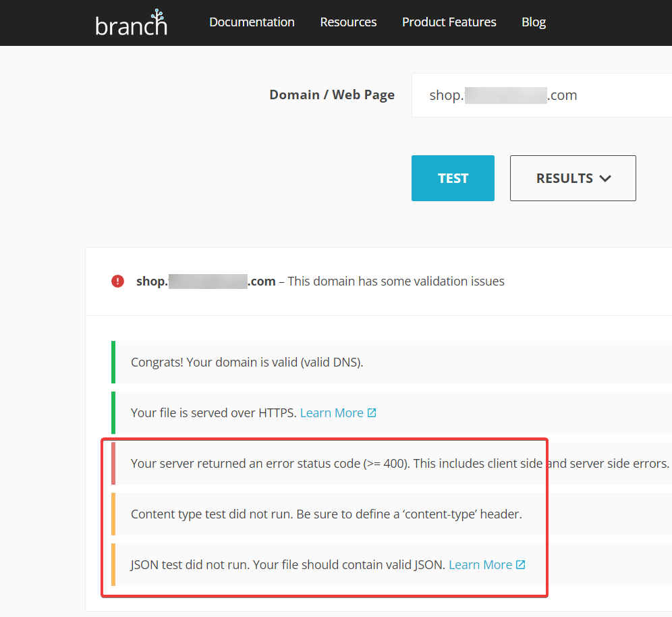Viewport: 672px width, 617px height.
Task: Open Learn More link for JSON test
Action: [480, 565]
